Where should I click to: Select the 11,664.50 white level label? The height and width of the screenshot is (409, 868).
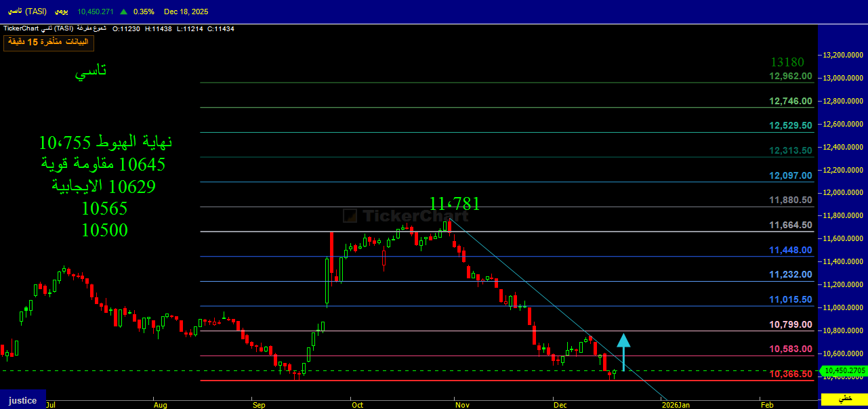tap(791, 225)
